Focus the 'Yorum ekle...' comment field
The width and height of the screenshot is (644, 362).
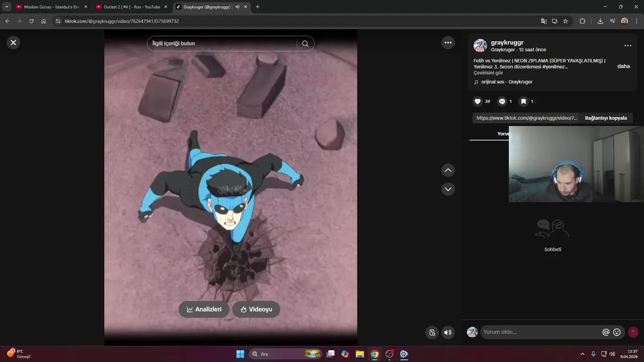(x=541, y=332)
